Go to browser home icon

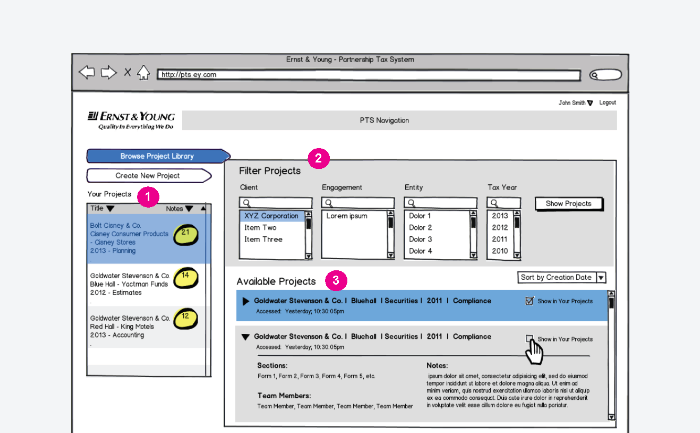[x=143, y=72]
